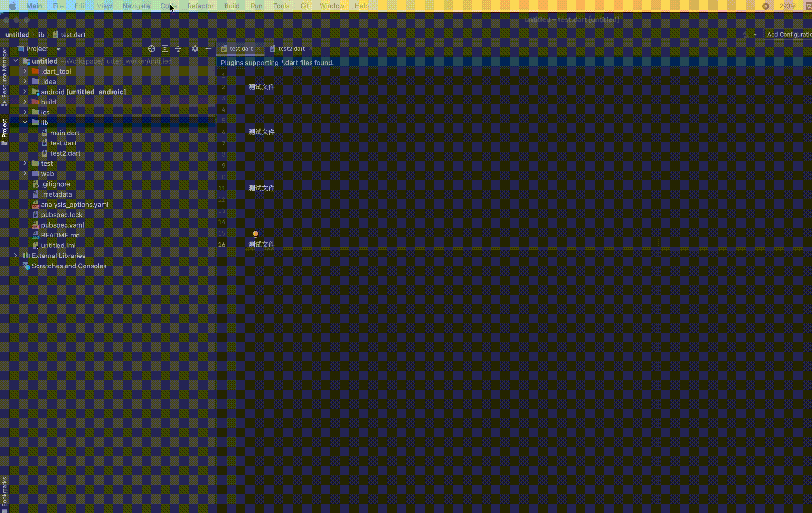This screenshot has height=513, width=812.
Task: Click the External Libraries icon
Action: pos(27,256)
